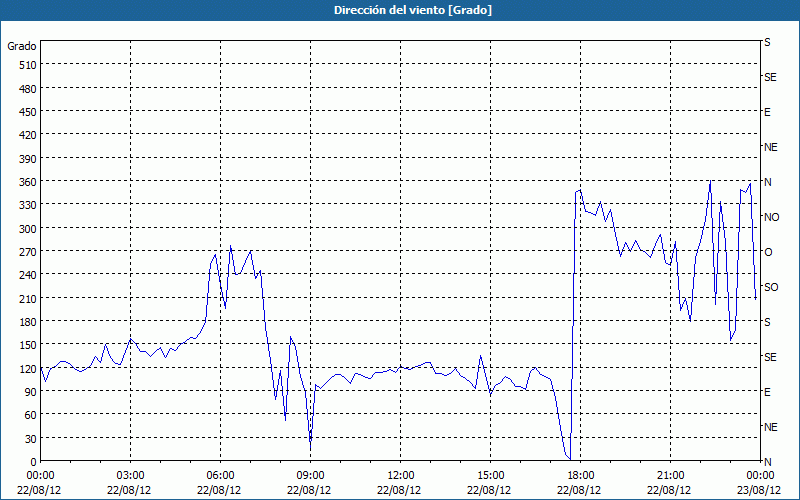Select the y-axis tick label 270
The height and width of the screenshot is (500, 800).
28,252
